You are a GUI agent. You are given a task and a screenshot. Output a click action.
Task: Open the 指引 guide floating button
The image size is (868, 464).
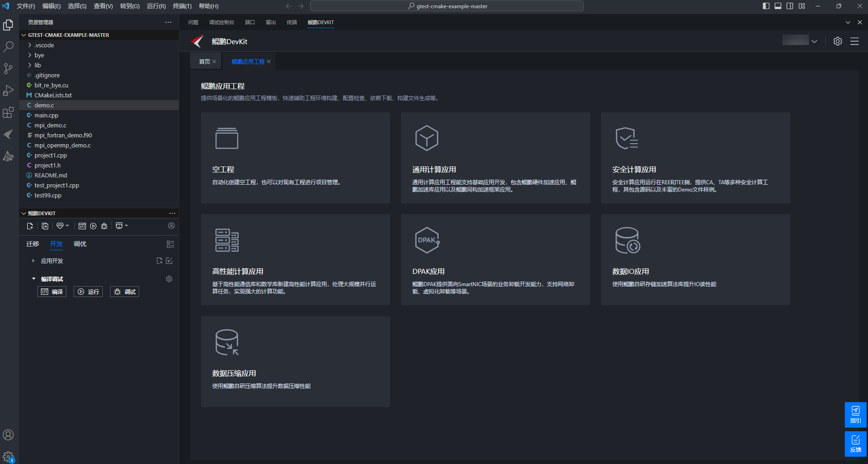coord(856,414)
